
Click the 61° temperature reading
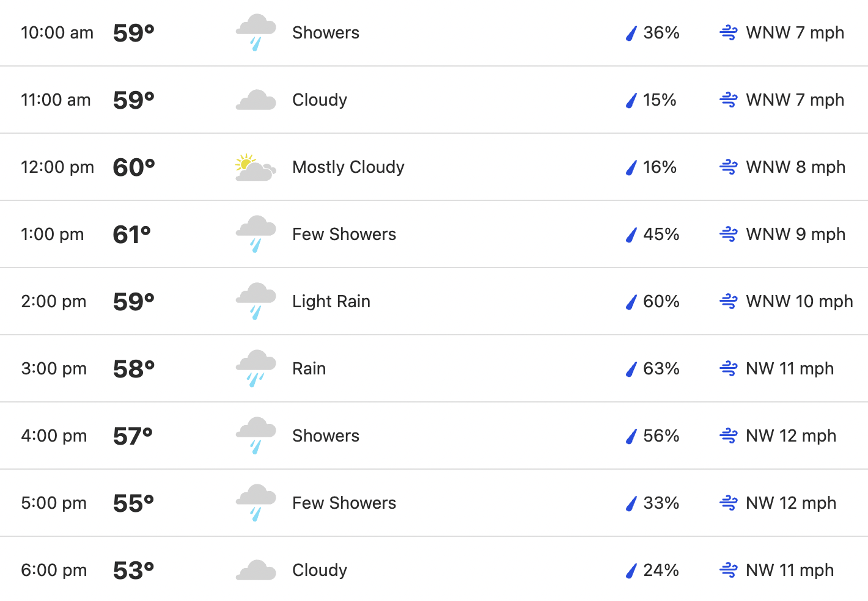tap(131, 235)
